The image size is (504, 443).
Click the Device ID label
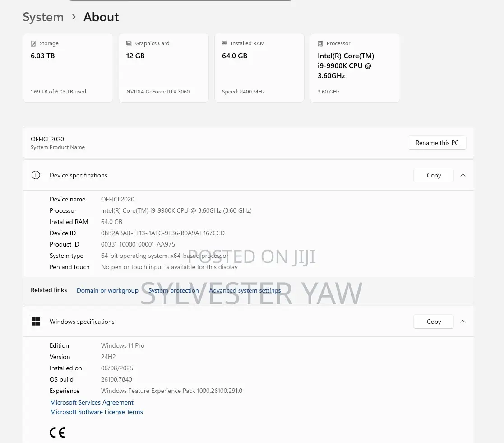tap(63, 233)
